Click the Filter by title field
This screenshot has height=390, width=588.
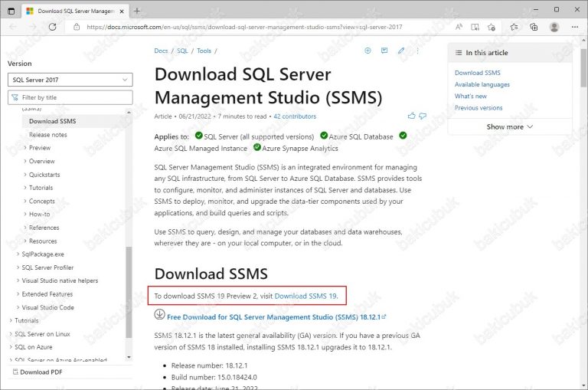tap(70, 98)
